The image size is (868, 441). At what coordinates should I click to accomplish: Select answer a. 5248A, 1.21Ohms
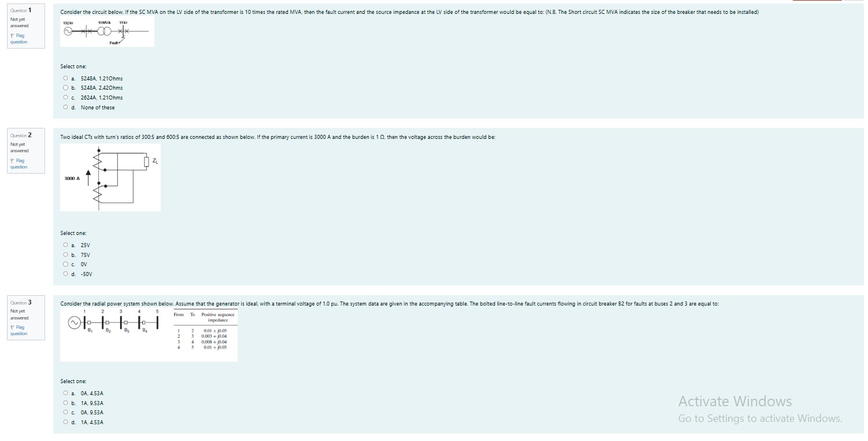pos(67,78)
